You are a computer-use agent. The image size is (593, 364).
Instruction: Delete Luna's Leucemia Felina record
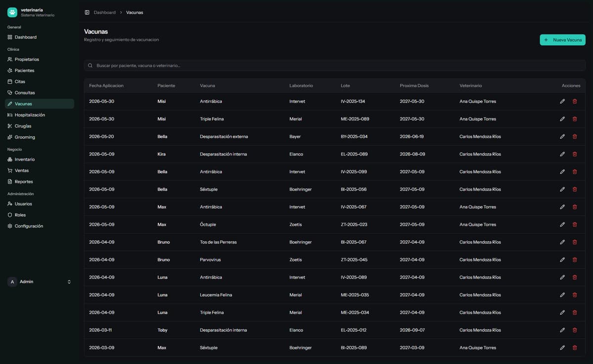click(574, 295)
